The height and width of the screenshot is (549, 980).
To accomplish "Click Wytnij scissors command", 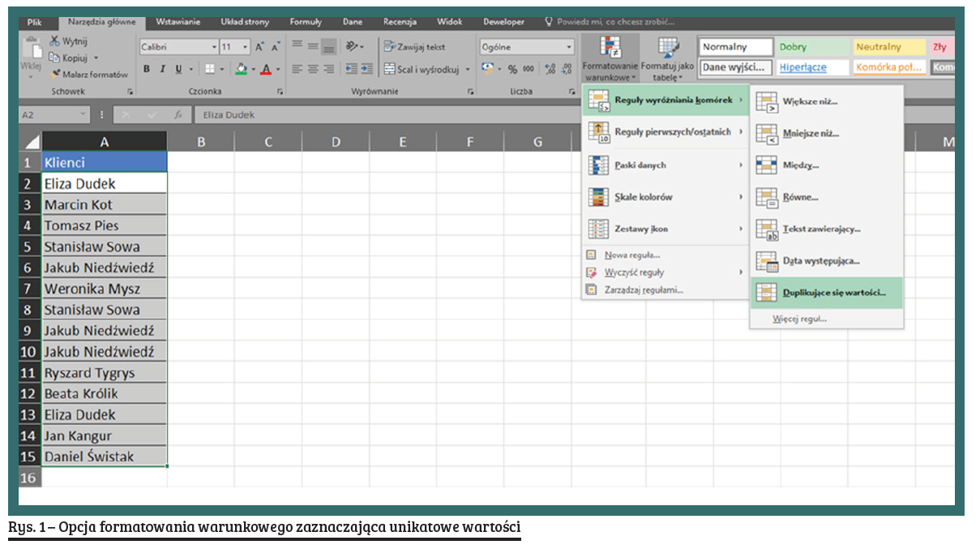I will pos(69,41).
